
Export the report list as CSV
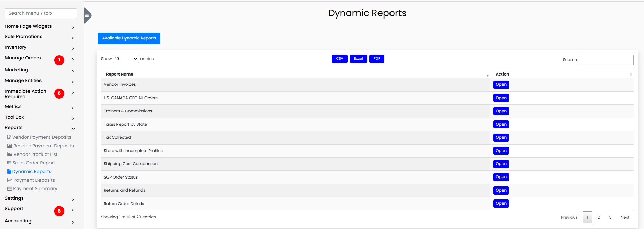point(339,59)
